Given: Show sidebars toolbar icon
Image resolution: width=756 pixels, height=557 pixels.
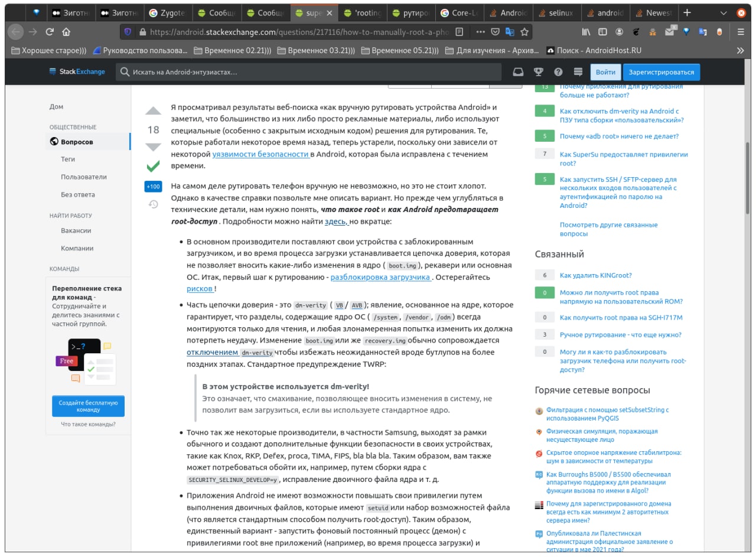Looking at the screenshot, I should tap(603, 32).
